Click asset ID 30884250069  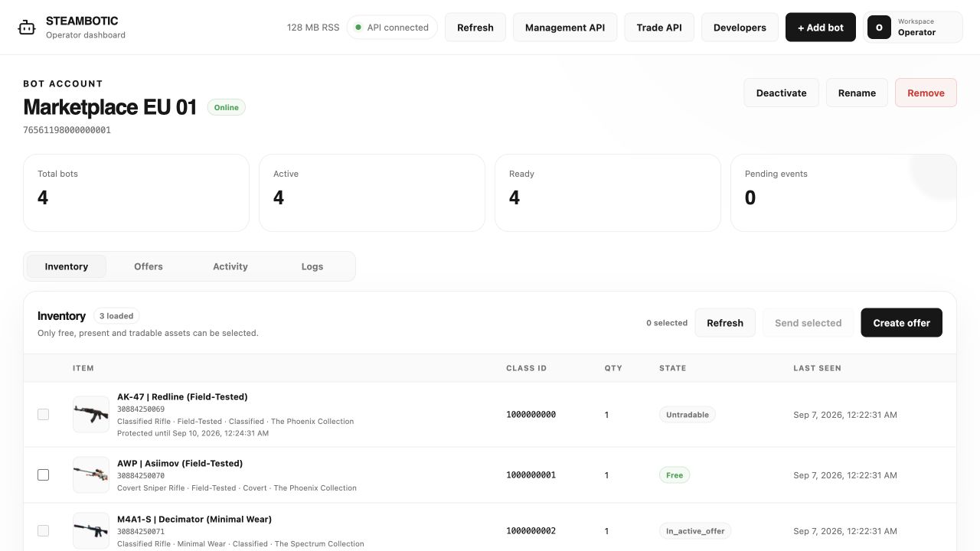[x=141, y=409]
